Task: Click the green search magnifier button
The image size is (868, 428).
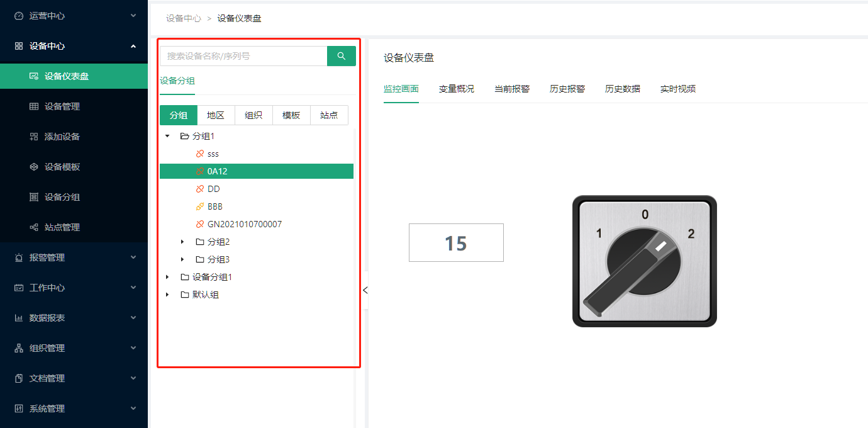Action: (x=341, y=56)
